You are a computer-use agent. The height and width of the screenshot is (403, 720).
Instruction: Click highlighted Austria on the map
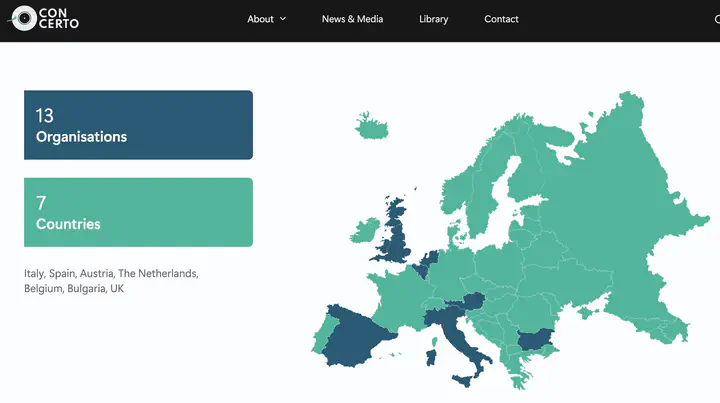pyautogui.click(x=468, y=301)
